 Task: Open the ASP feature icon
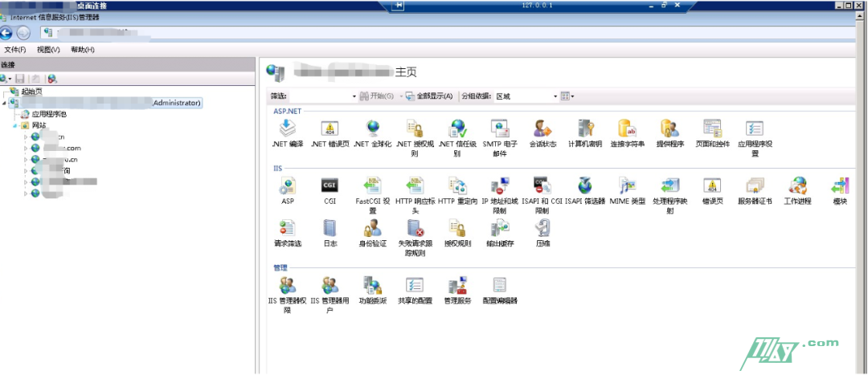288,185
